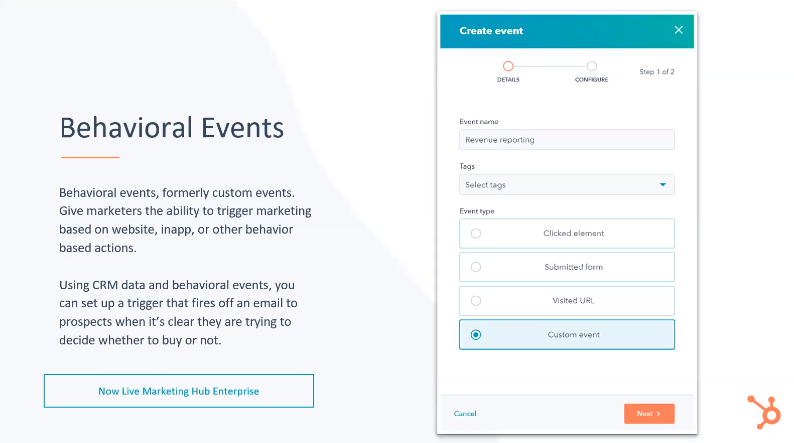Click the DETAILS step label

[508, 79]
